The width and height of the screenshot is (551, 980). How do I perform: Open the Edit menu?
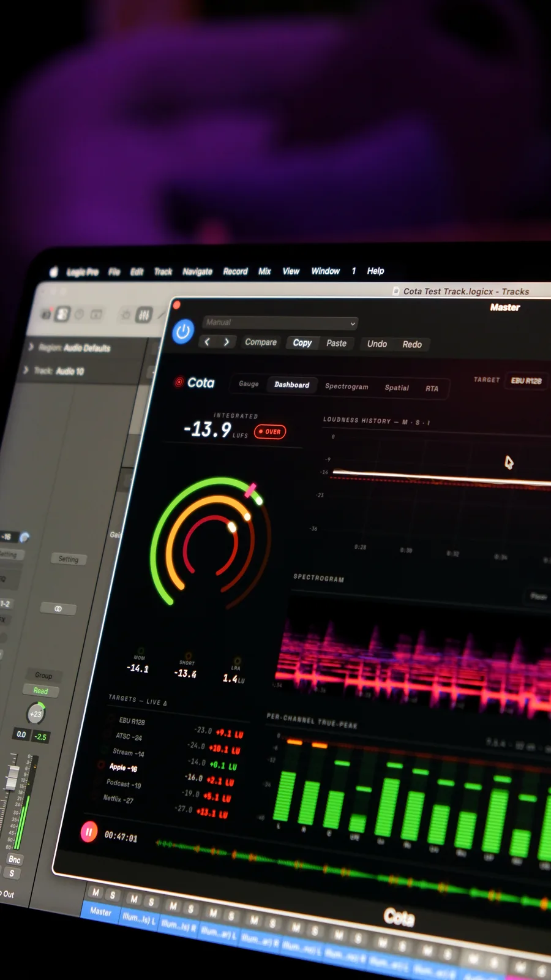point(137,271)
